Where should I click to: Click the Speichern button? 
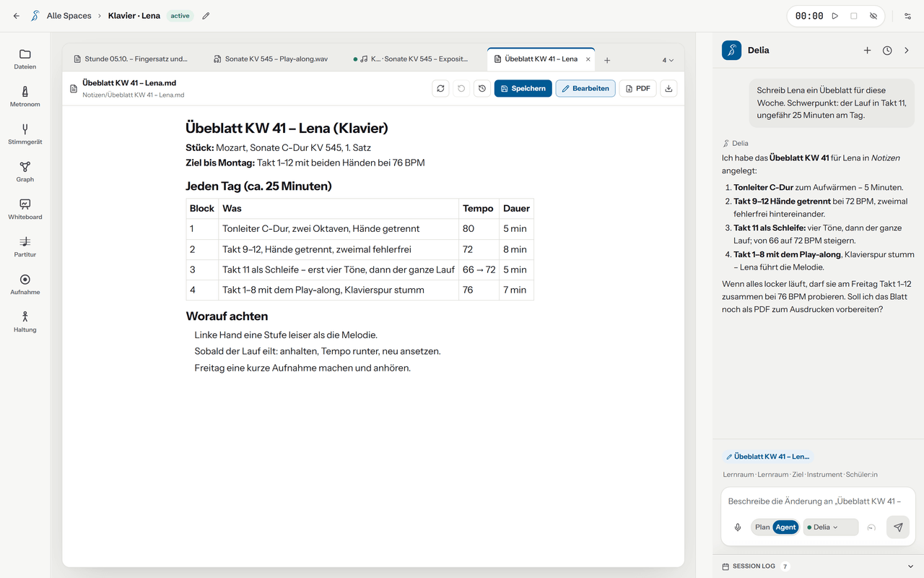(x=523, y=88)
